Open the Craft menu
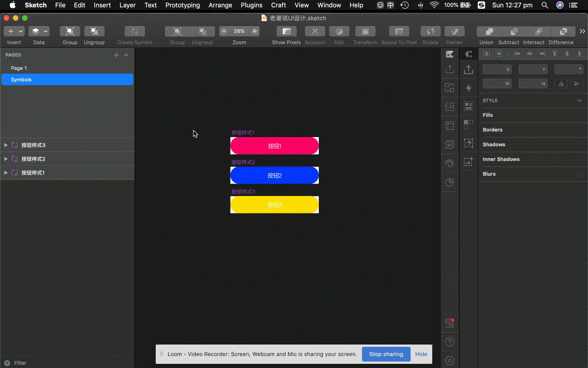 coord(278,5)
